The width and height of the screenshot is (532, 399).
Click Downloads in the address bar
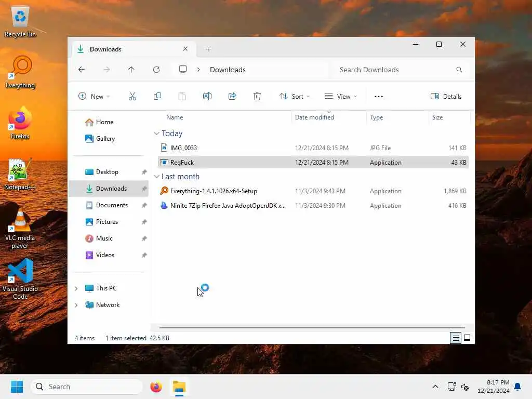click(x=228, y=70)
